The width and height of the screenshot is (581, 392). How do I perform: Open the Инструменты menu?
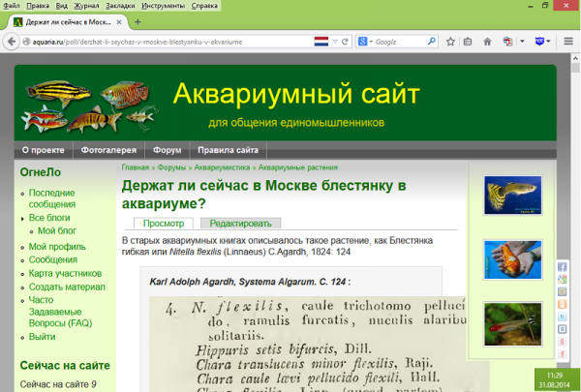click(163, 6)
